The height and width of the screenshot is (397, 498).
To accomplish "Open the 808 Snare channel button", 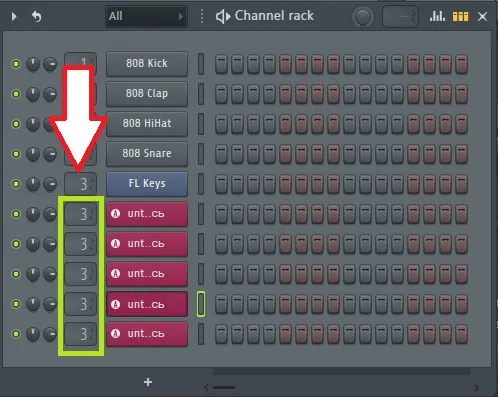I will click(x=147, y=154).
